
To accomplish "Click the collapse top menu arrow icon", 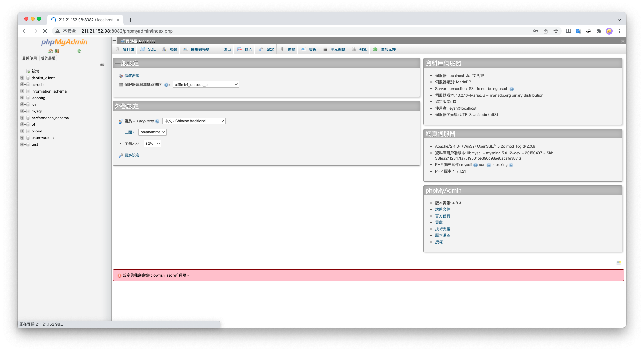I will coord(623,41).
